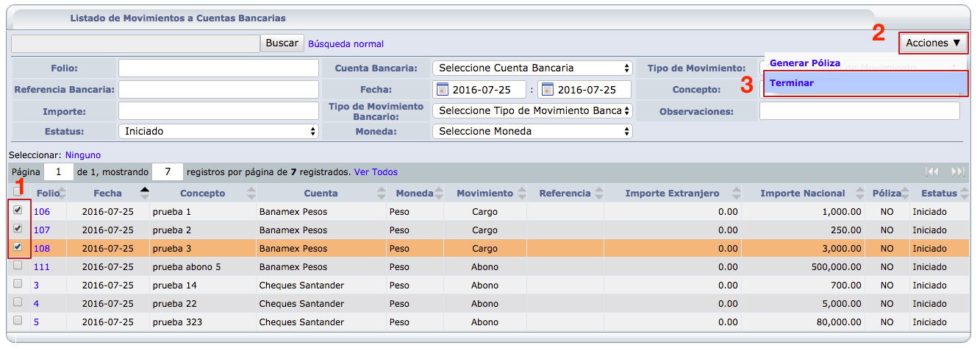Open the end date calendar icon
Viewport: 980px width, 351px height.
(x=547, y=90)
